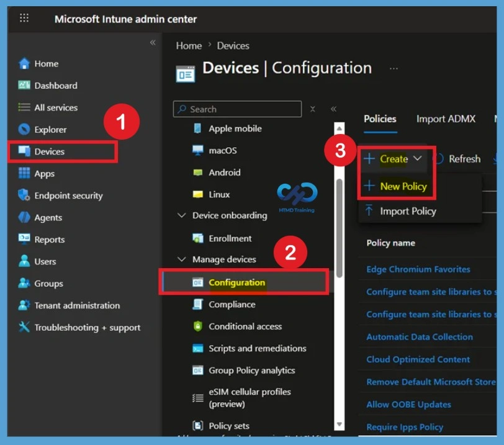Image resolution: width=504 pixels, height=445 pixels.
Task: Click the Apple mobile device icon
Action: (197, 128)
